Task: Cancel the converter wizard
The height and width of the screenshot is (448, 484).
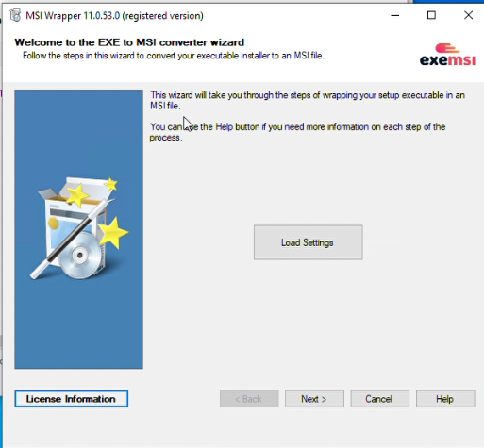Action: pos(380,399)
